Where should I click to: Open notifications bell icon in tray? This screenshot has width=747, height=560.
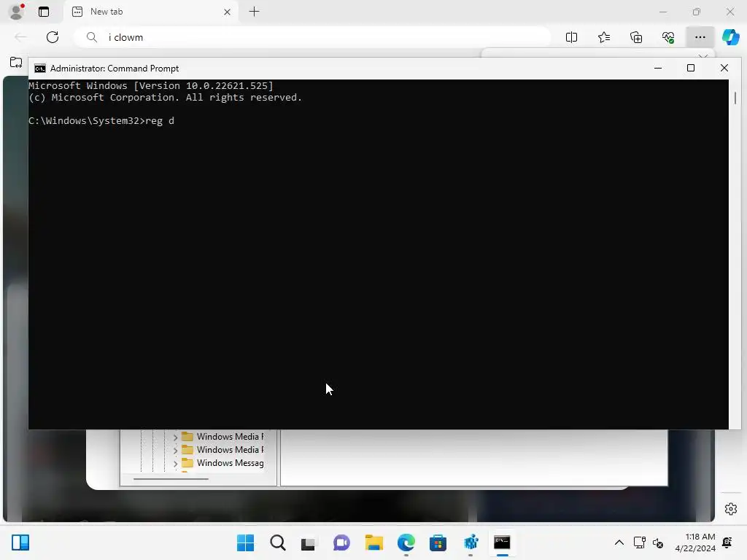(727, 542)
